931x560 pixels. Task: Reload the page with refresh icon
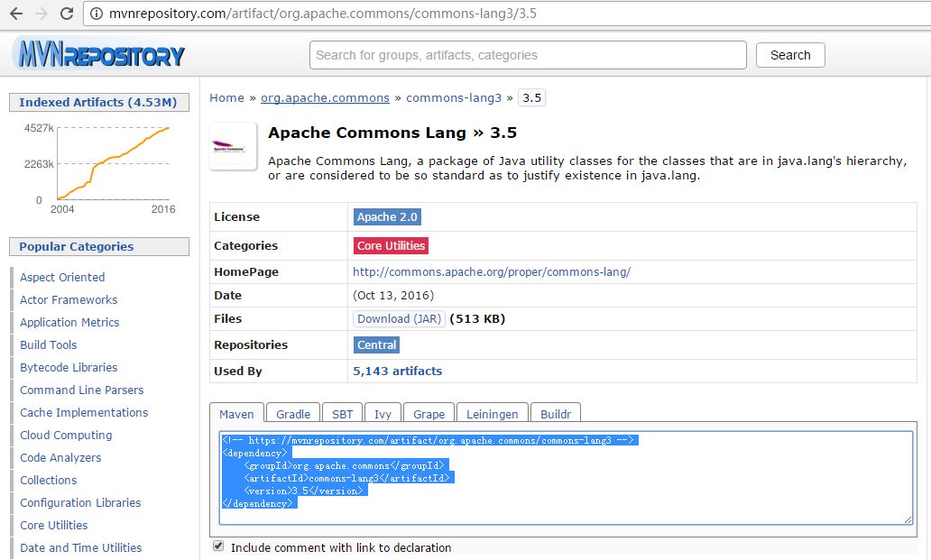click(67, 13)
